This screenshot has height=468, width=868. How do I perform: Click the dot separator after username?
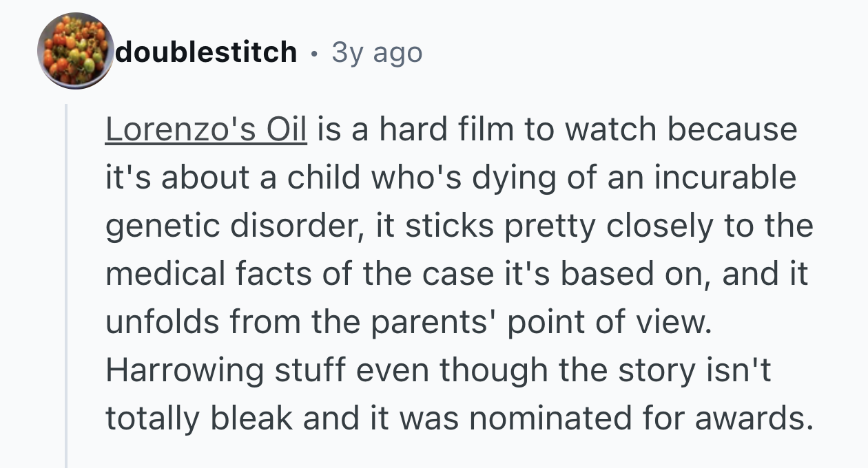tap(314, 52)
